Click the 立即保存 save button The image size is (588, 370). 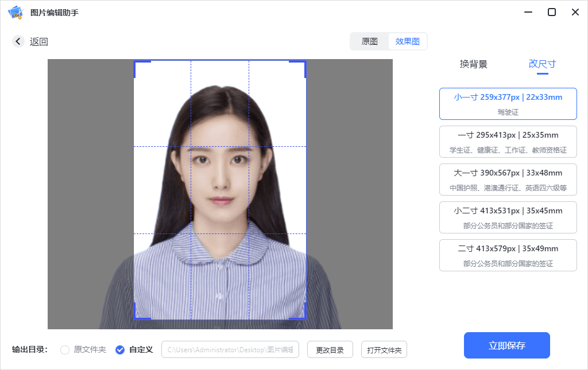tap(506, 345)
